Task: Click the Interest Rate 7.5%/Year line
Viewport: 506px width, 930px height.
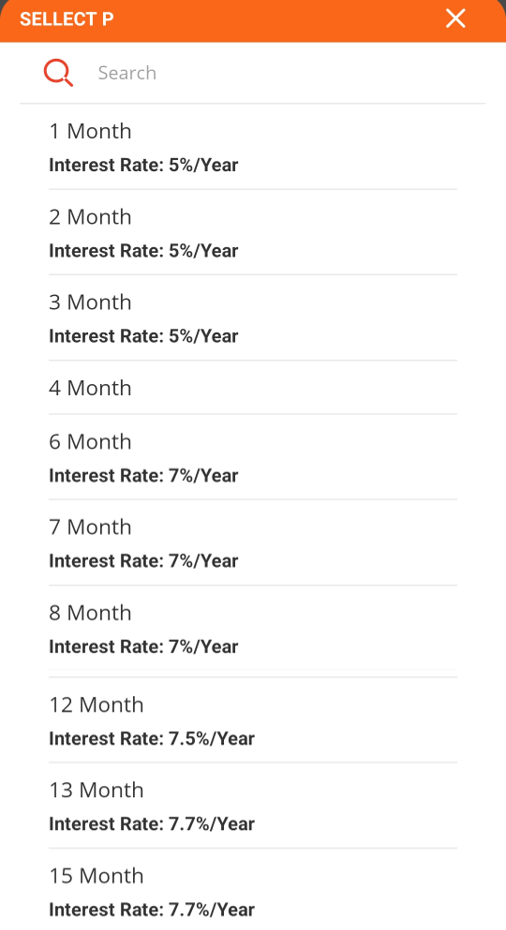Action: click(x=152, y=738)
